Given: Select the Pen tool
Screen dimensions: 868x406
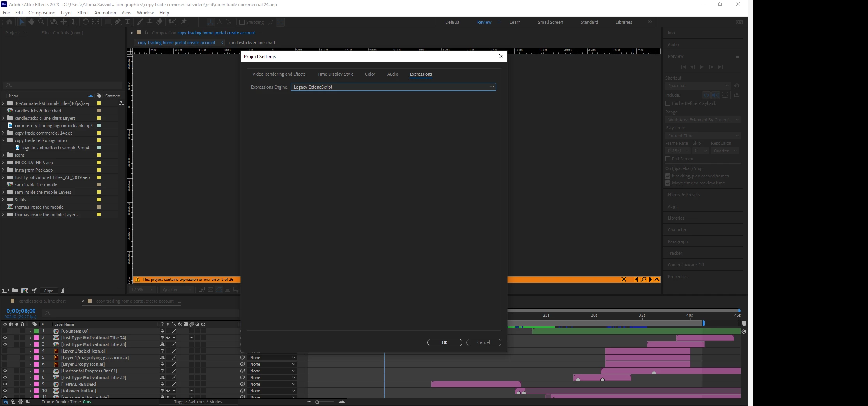Looking at the screenshot, I should coord(118,22).
